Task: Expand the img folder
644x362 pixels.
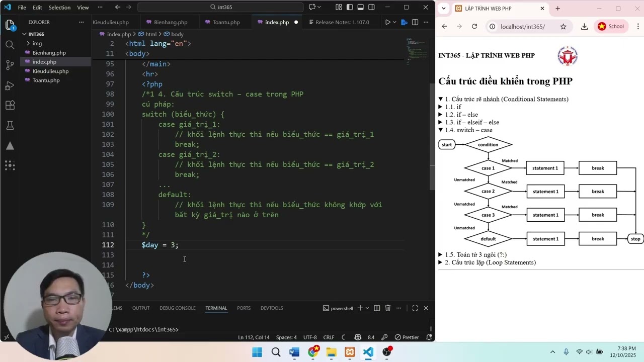Action: [28, 43]
